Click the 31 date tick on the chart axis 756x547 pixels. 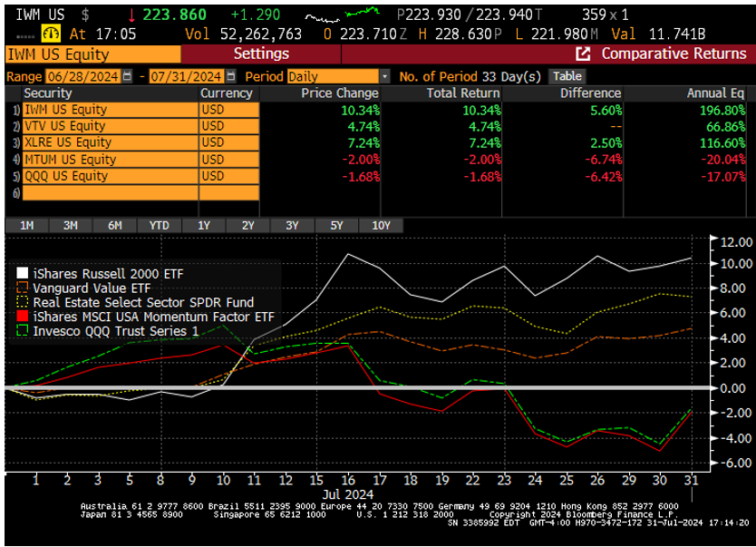click(x=692, y=480)
